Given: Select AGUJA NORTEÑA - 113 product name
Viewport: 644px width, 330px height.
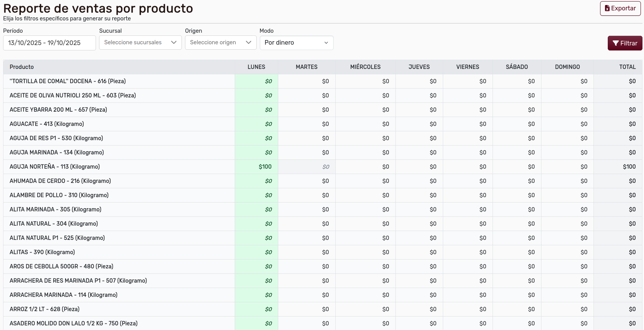Looking at the screenshot, I should [x=55, y=167].
